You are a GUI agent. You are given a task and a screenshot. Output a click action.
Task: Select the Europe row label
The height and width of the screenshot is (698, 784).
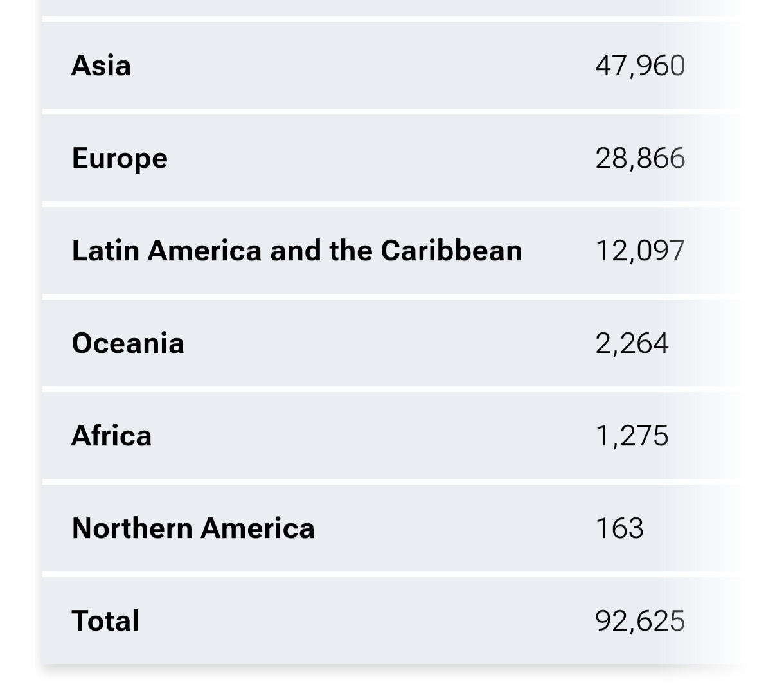tap(120, 158)
